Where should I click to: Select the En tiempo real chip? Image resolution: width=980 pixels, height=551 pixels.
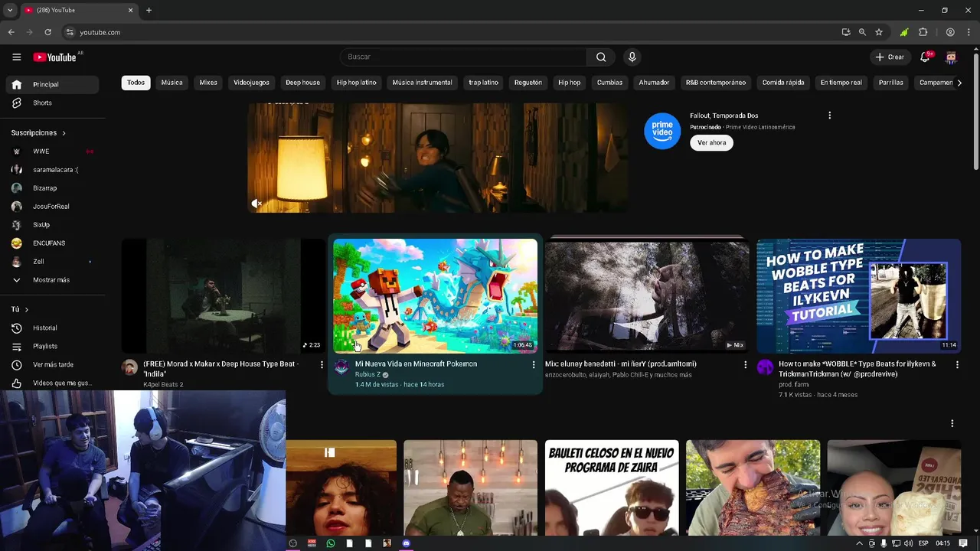[x=841, y=83]
